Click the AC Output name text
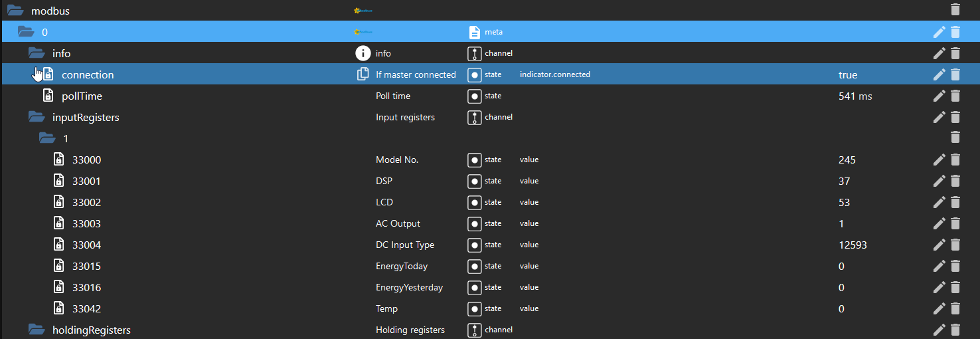The width and height of the screenshot is (980, 339). coord(398,223)
